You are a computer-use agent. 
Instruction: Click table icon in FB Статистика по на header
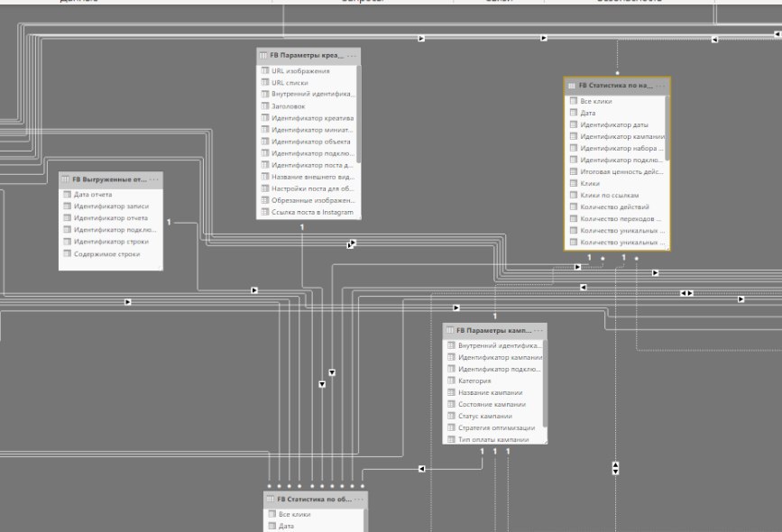click(572, 86)
